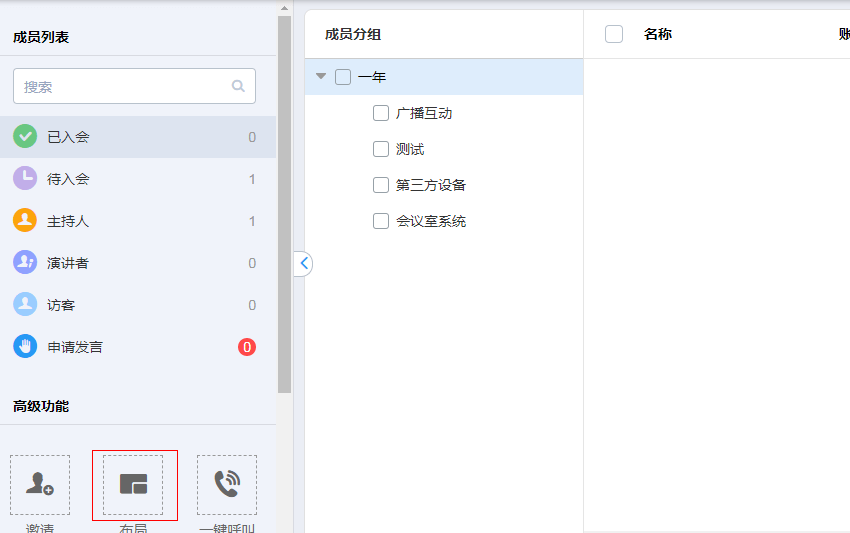The image size is (850, 533).
Task: Open the 邀请 invite member icon
Action: (40, 485)
